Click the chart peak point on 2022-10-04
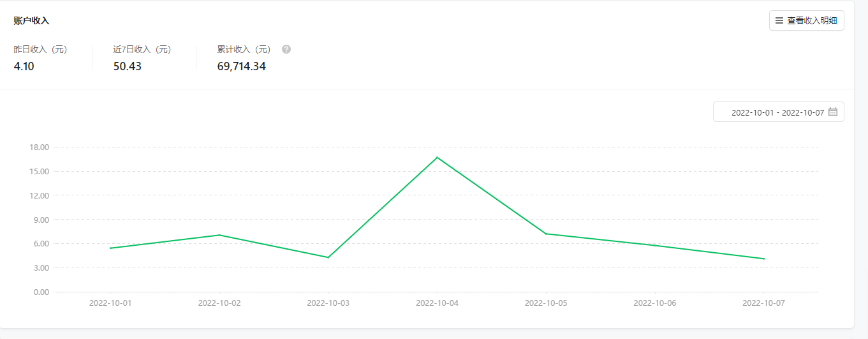 437,157
